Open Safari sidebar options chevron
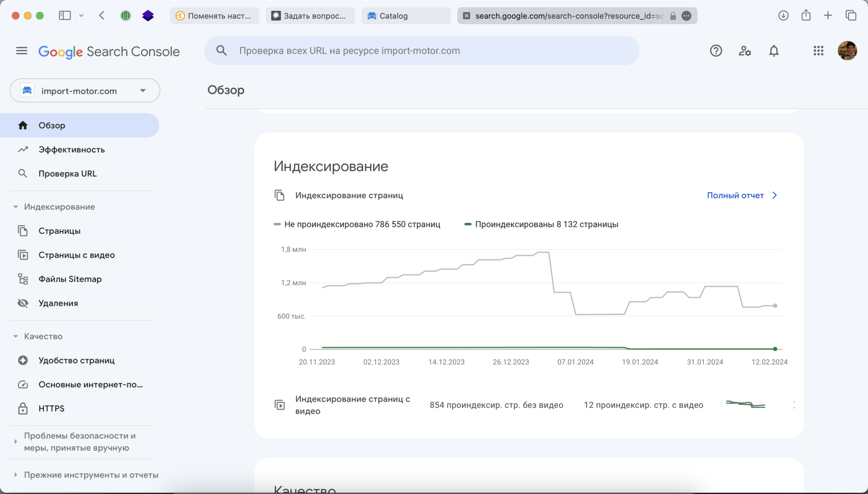Viewport: 868px width, 494px height. click(81, 15)
